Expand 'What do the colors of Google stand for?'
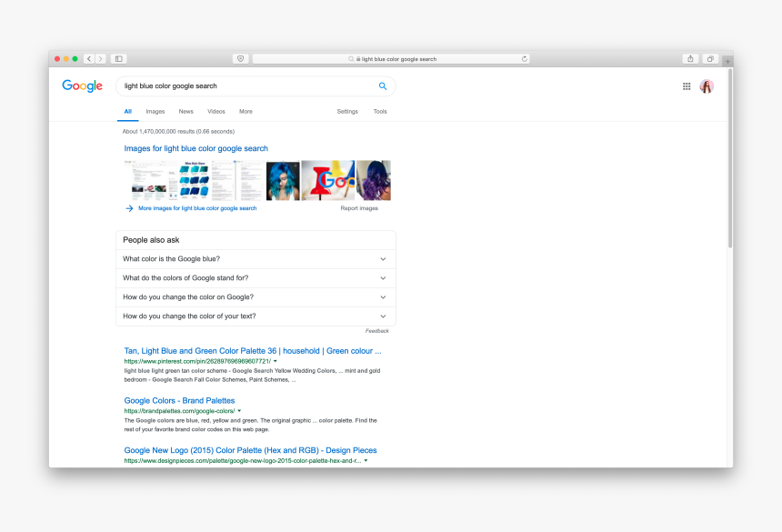Screen dimensions: 782x532 pos(256,278)
